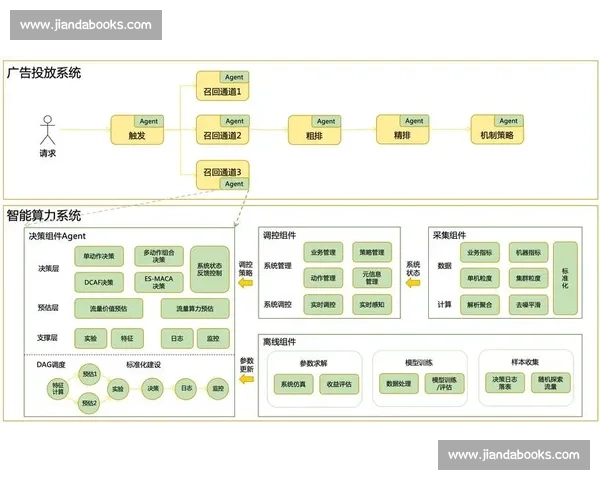600x480 pixels.
Task: Select the 机器指标 box
Action: tap(528, 252)
